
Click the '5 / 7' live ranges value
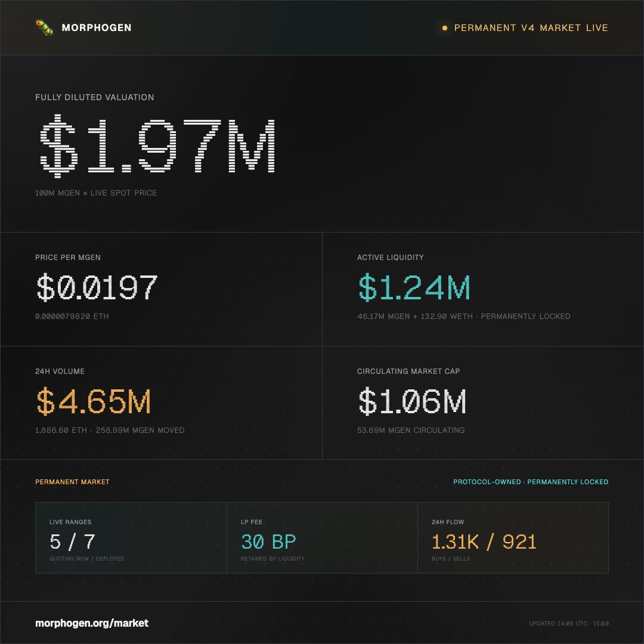pos(72,541)
